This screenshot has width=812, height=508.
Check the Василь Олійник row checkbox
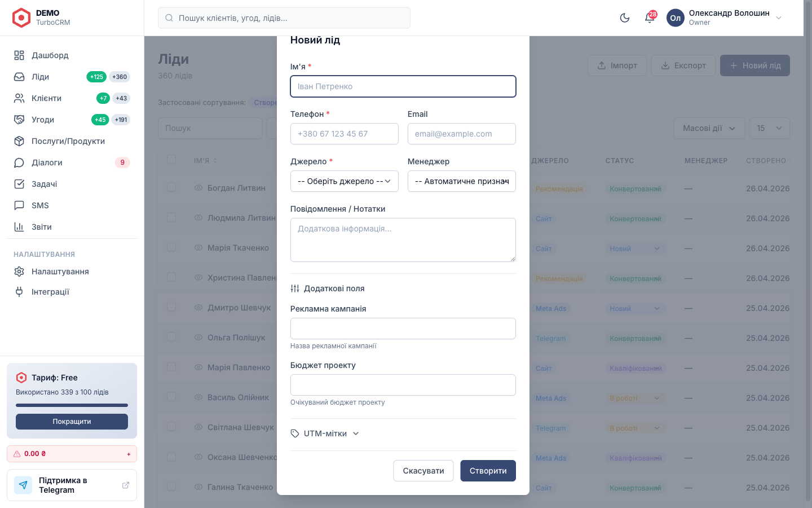pyautogui.click(x=171, y=397)
